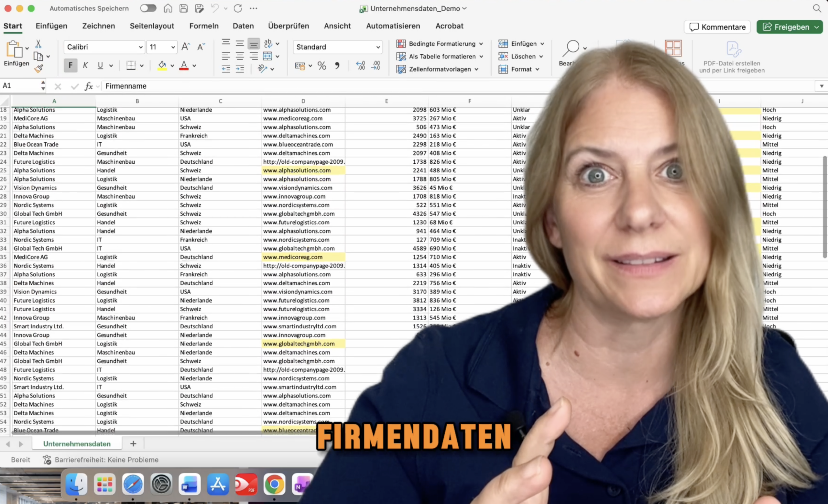
Task: Click the Einfügen paste clipboard icon
Action: point(14,49)
